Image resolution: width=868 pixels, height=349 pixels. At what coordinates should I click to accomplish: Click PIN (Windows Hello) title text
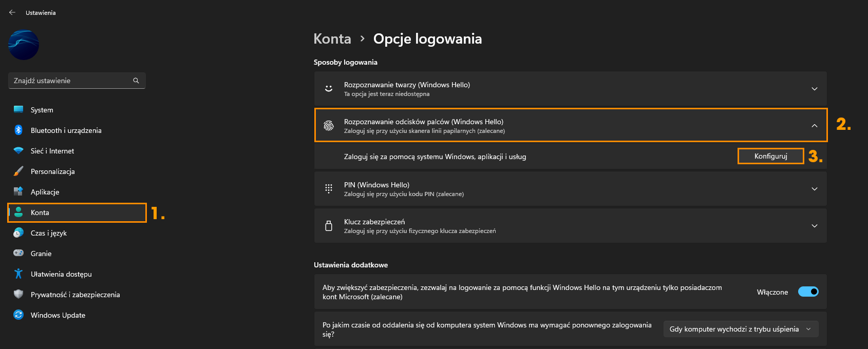click(x=376, y=185)
